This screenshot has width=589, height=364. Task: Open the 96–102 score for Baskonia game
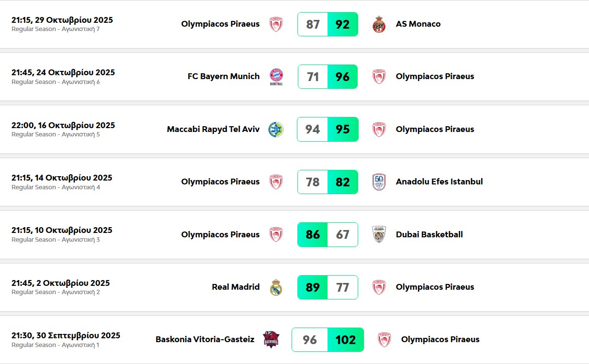[x=328, y=340]
